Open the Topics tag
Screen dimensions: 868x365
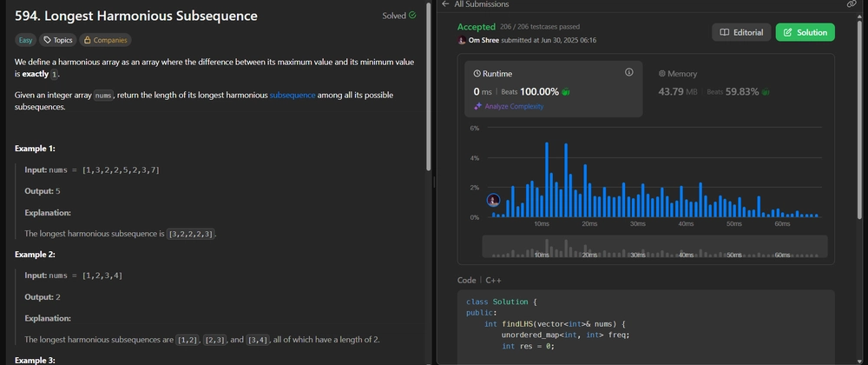point(57,40)
